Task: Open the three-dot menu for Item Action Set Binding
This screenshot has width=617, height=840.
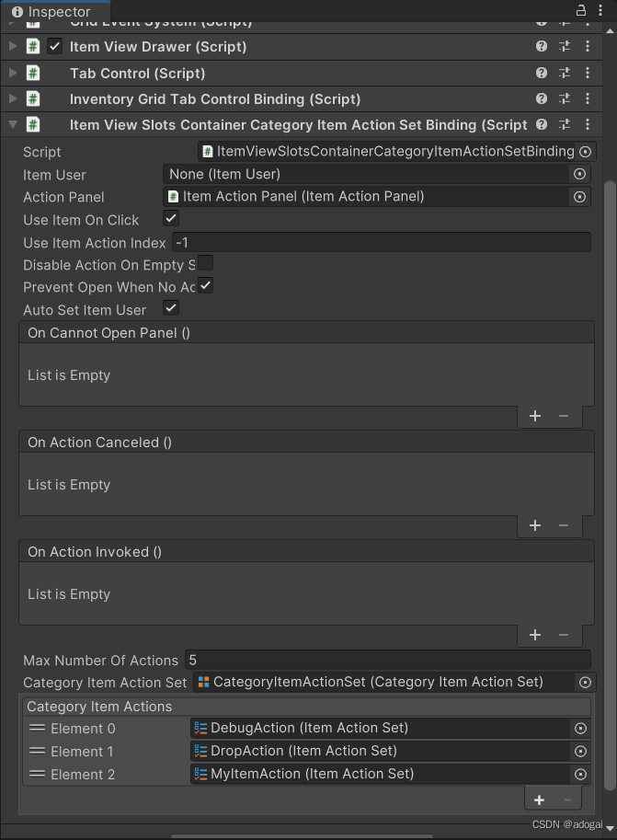Action: pyautogui.click(x=588, y=124)
